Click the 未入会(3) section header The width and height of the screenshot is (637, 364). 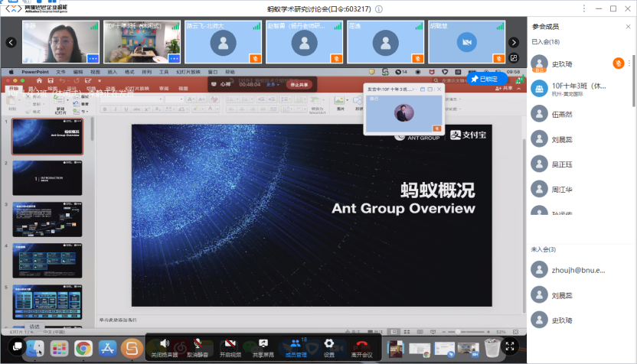click(544, 249)
